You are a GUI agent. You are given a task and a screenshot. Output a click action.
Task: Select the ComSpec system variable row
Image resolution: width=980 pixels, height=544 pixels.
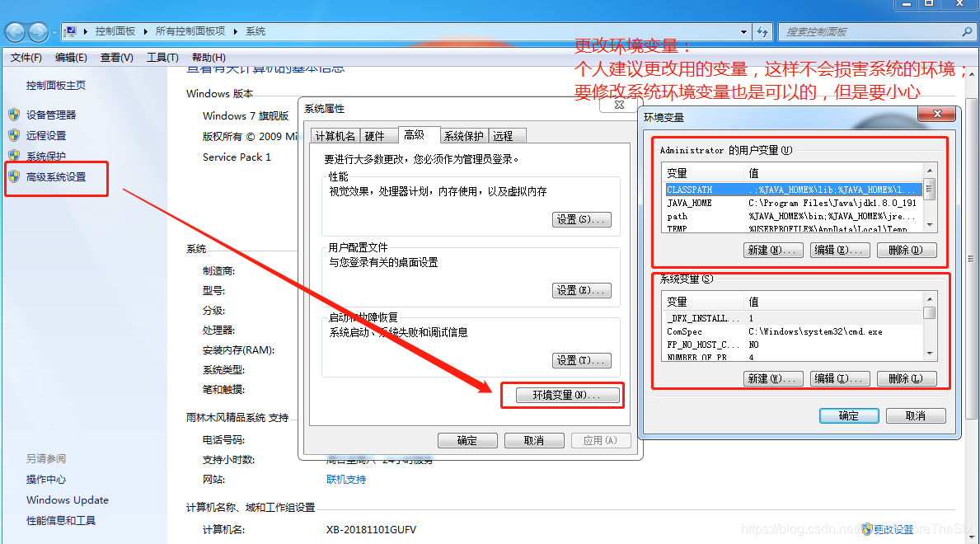tap(793, 331)
